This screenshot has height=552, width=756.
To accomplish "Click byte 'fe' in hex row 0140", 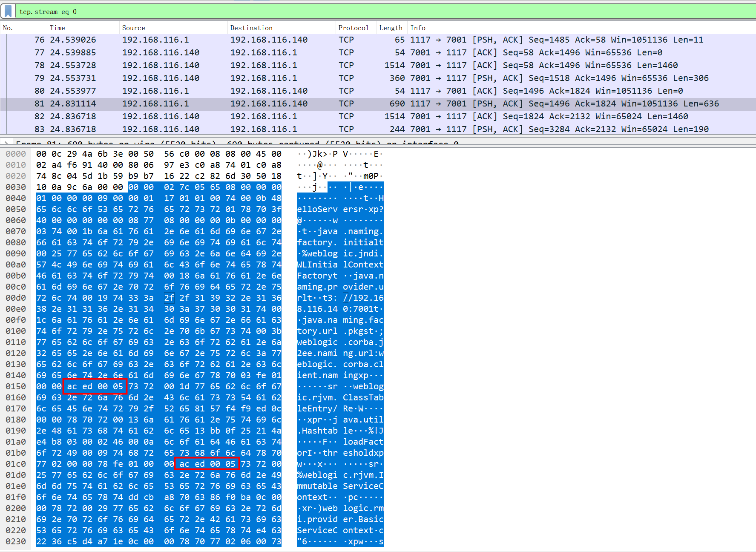I will point(261,375).
